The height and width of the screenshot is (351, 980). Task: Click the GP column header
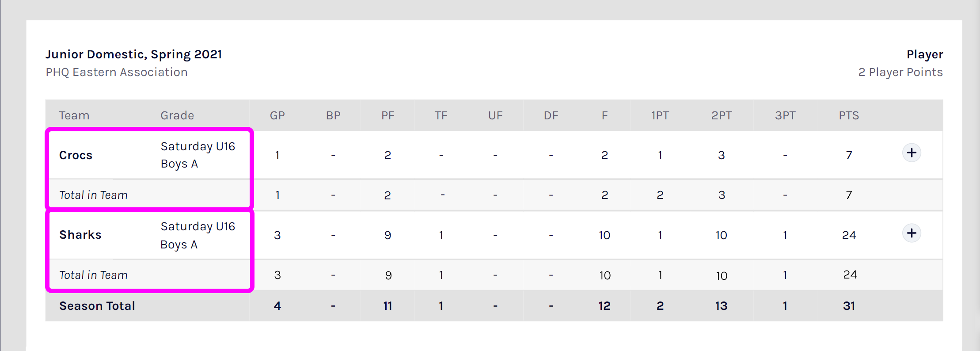tap(277, 115)
